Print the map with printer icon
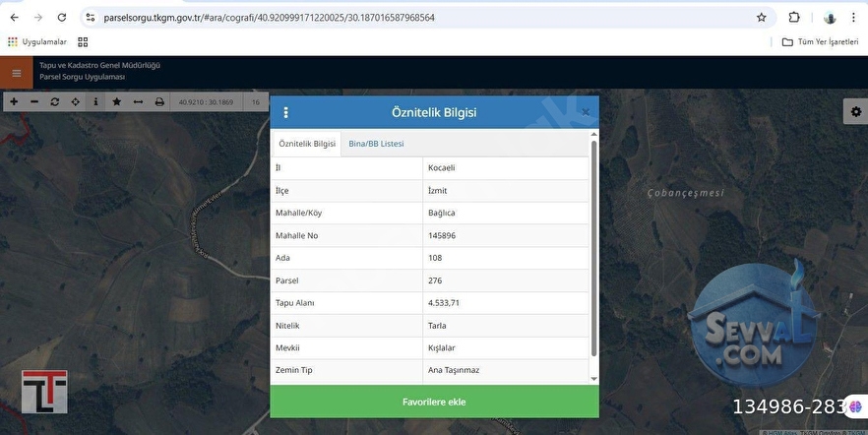Screen dimensions: 868x435 pyautogui.click(x=159, y=101)
